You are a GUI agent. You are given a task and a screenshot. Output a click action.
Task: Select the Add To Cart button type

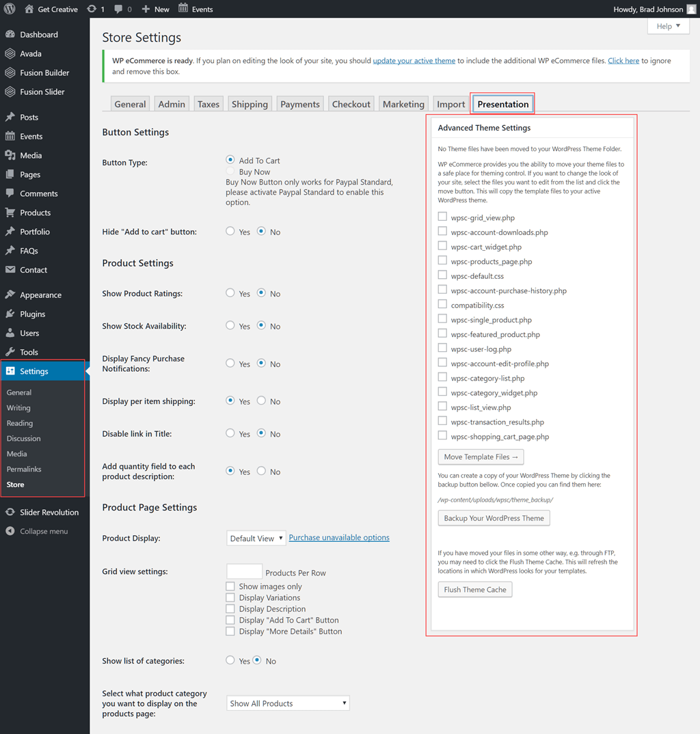tap(230, 160)
